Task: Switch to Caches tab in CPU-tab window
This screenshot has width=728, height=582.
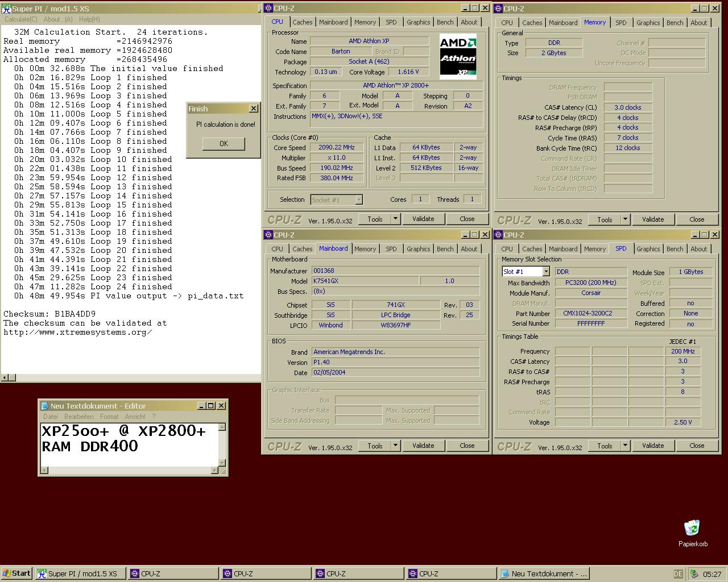Action: pyautogui.click(x=303, y=22)
